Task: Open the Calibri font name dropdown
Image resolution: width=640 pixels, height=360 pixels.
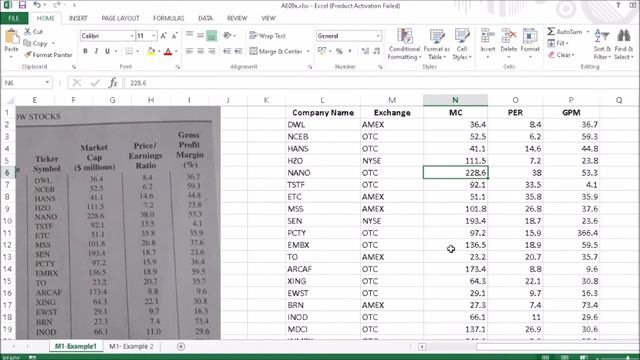Action: (132, 36)
